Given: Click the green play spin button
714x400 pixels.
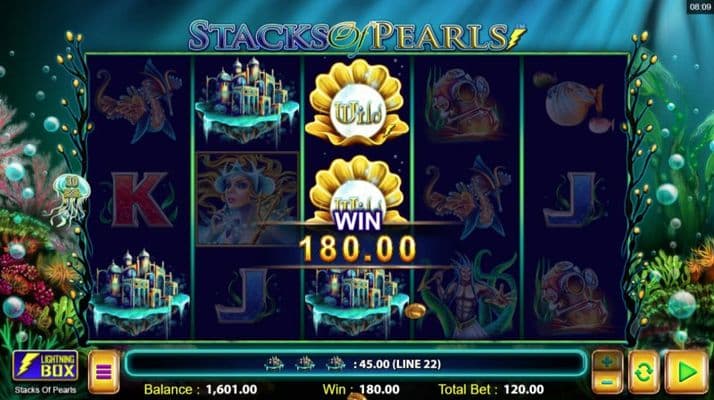Looking at the screenshot, I should coord(686,372).
